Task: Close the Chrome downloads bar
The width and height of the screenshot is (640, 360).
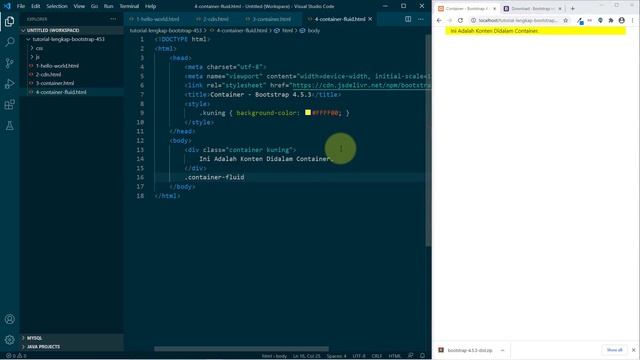Action: click(633, 350)
